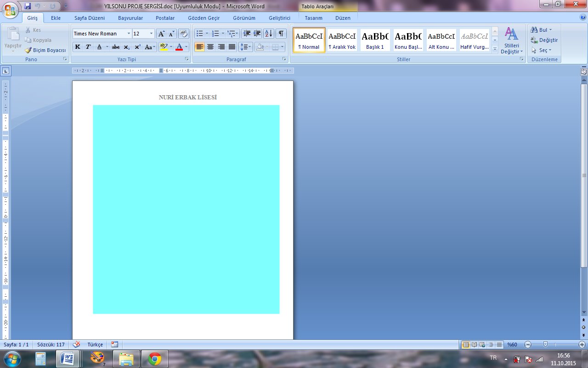Viewport: 588px width, 368px height.
Task: Increase indent with the indent icon
Action: (x=257, y=34)
